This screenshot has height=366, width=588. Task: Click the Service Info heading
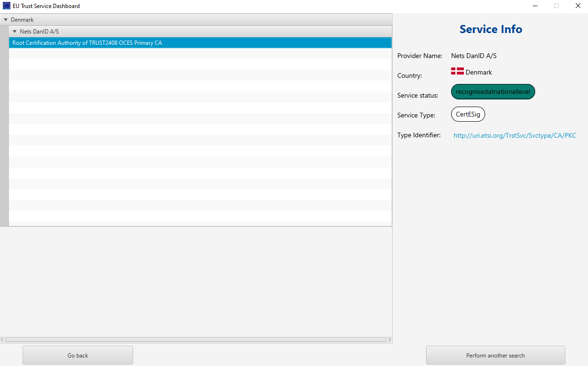pos(491,29)
